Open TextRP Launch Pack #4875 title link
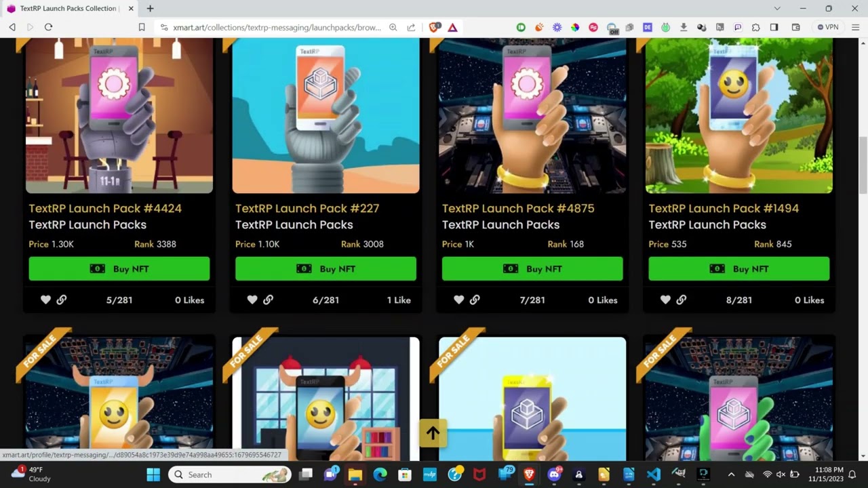 [x=518, y=208]
